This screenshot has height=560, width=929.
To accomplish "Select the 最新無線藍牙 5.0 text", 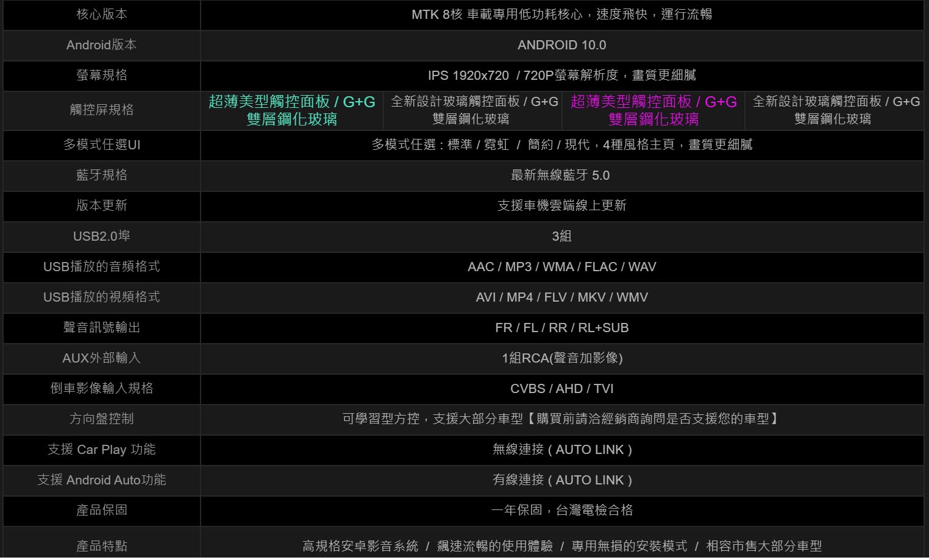I will click(x=560, y=175).
